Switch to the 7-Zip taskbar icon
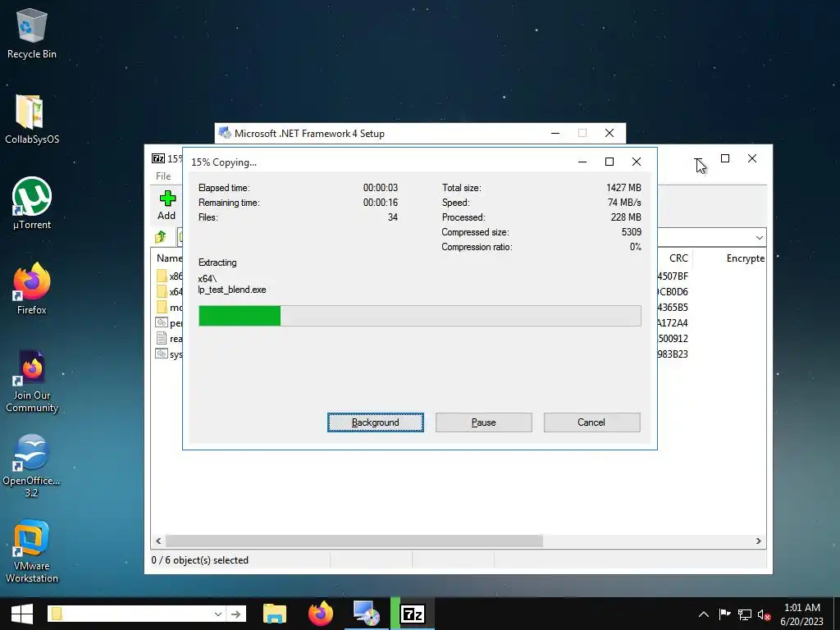Screen dimensions: 840x630 coord(413,614)
